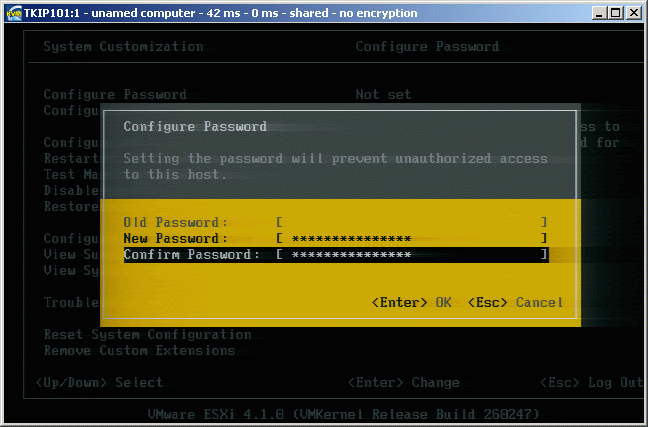The image size is (648, 427).
Task: Minimize the TKIP101:1 VNC window
Action: (x=596, y=12)
